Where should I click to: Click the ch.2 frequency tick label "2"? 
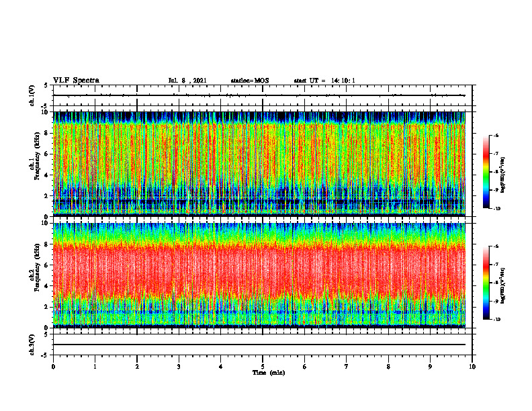coord(47,307)
